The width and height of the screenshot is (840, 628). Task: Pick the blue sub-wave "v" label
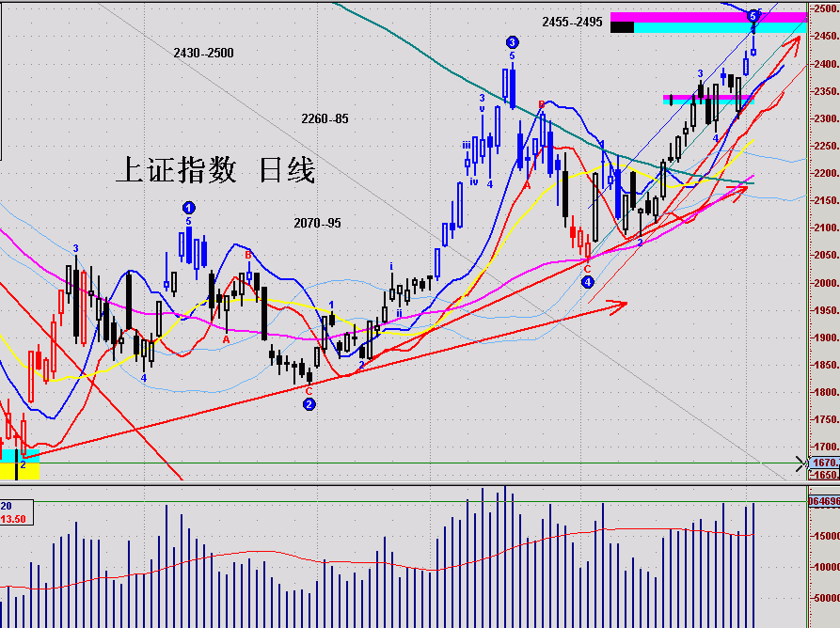click(x=482, y=109)
